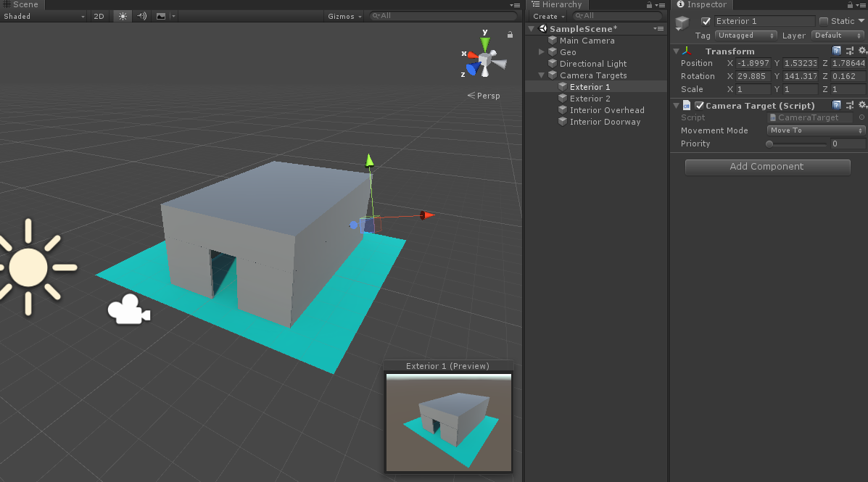This screenshot has width=868, height=482.
Task: Click the object name field Exterior 1
Action: (x=764, y=21)
